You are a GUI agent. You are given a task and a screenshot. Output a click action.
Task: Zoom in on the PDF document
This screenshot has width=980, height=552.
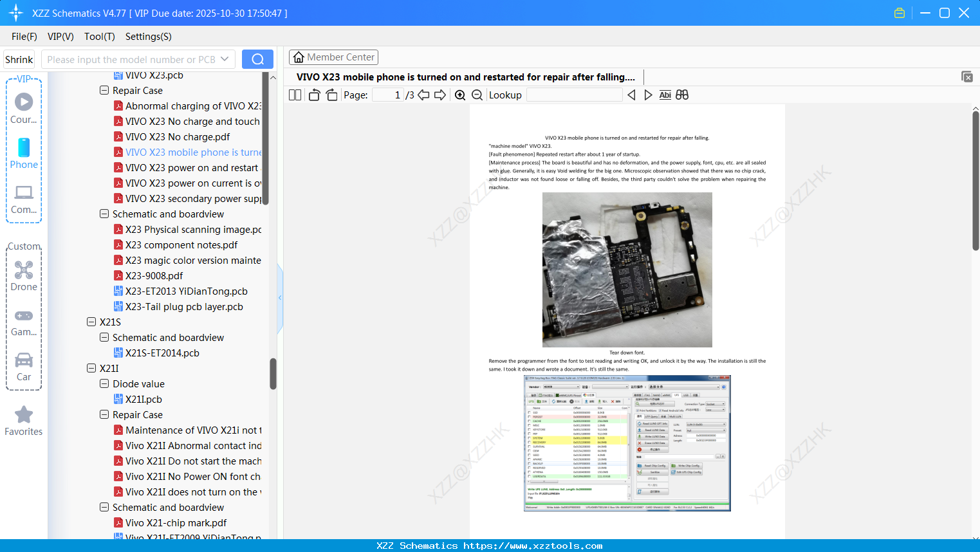459,95
